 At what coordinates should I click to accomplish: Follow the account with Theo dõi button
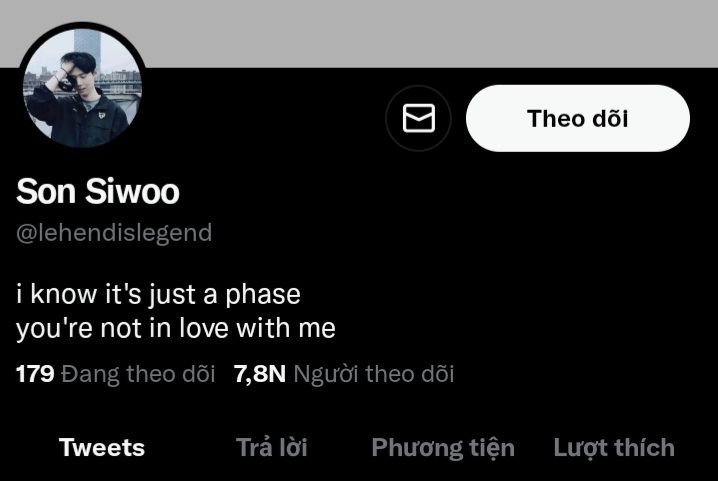(x=577, y=118)
